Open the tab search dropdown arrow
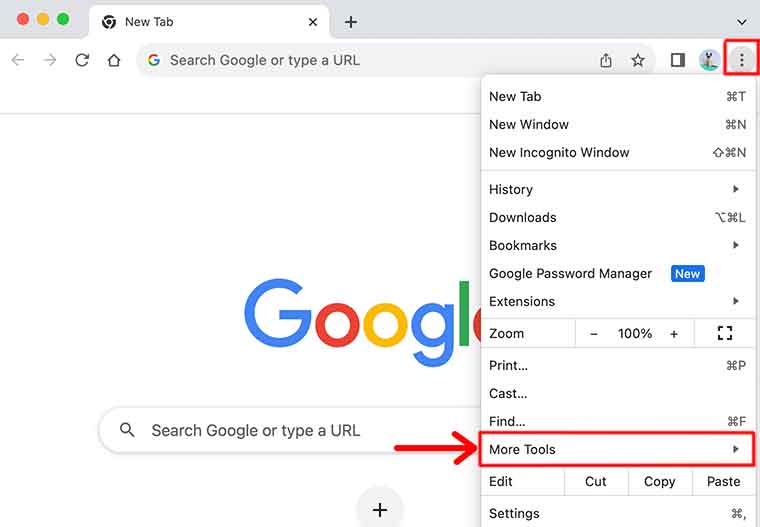Viewport: 760px width, 527px height. (741, 21)
